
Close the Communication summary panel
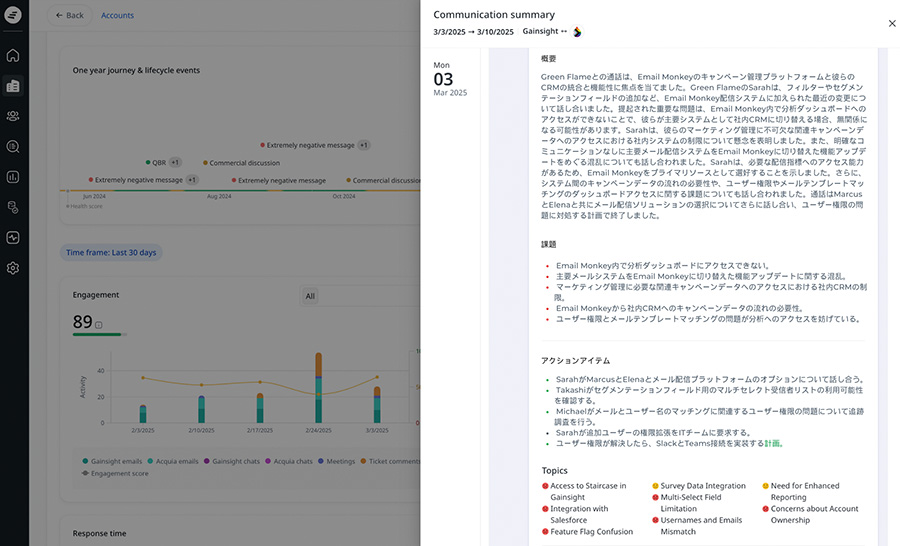(x=892, y=24)
